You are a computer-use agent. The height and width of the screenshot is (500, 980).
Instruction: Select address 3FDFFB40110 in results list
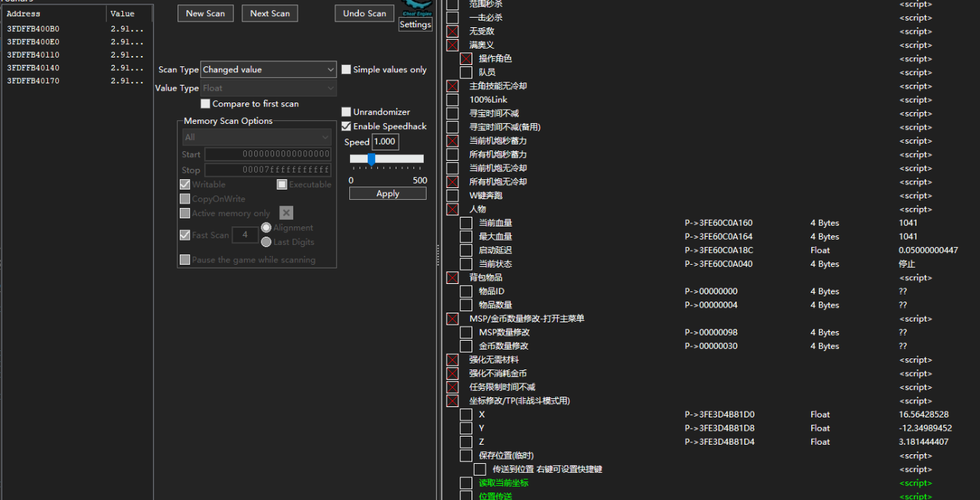click(x=33, y=55)
